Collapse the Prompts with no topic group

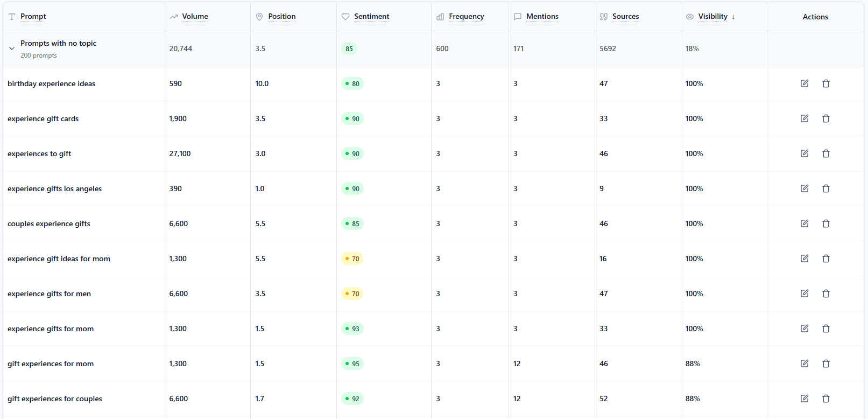(12, 48)
